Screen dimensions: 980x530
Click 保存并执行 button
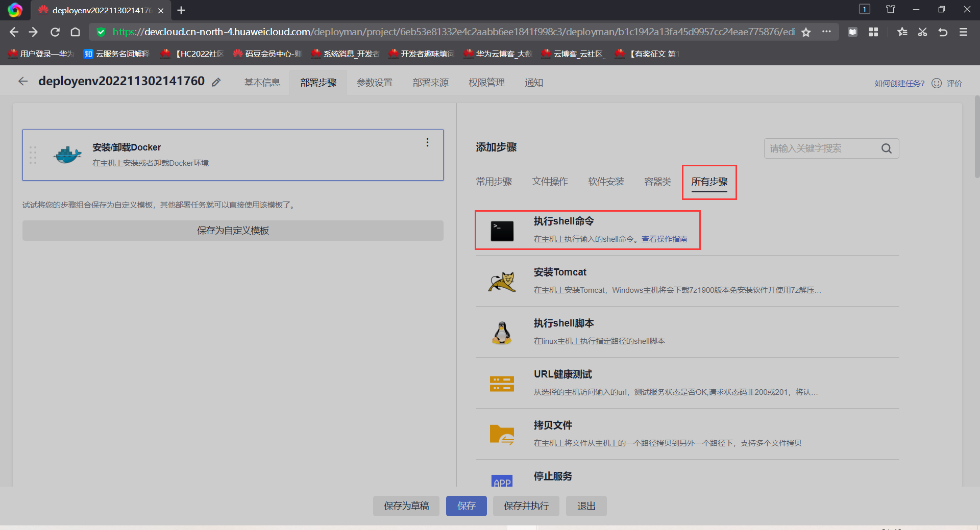(x=526, y=506)
